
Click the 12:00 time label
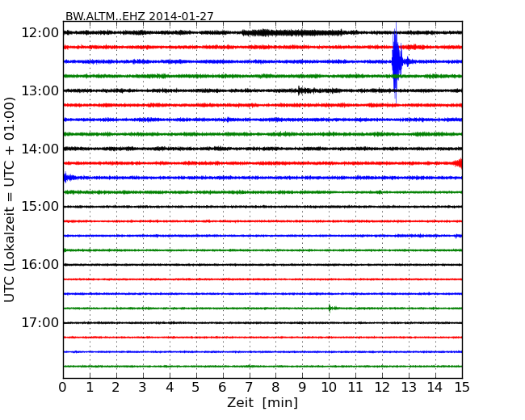click(x=40, y=33)
